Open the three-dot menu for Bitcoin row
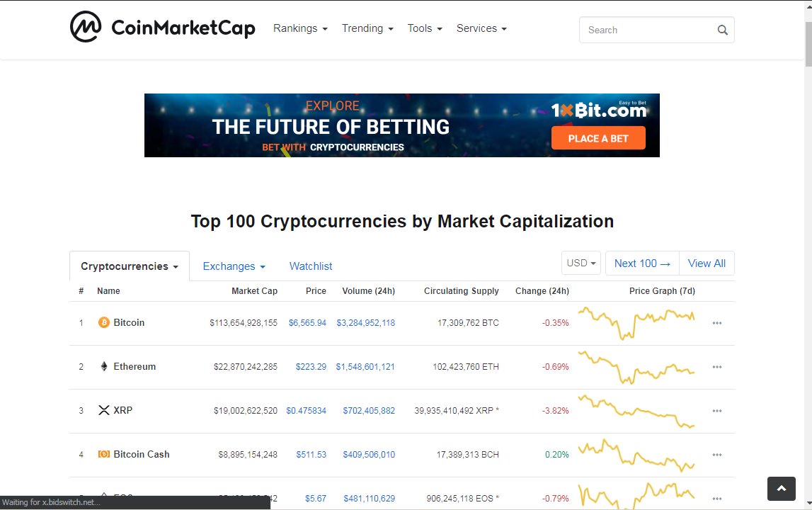Viewport: 812px width, 510px height. pos(716,323)
